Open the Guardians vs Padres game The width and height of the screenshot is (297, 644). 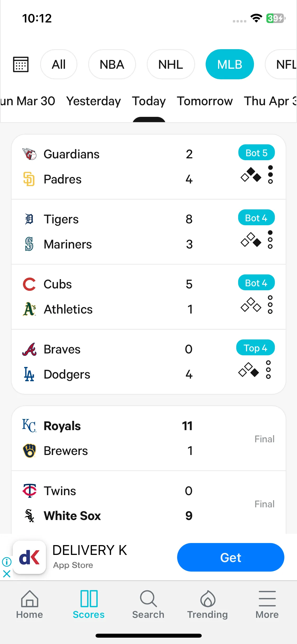pyautogui.click(x=149, y=167)
